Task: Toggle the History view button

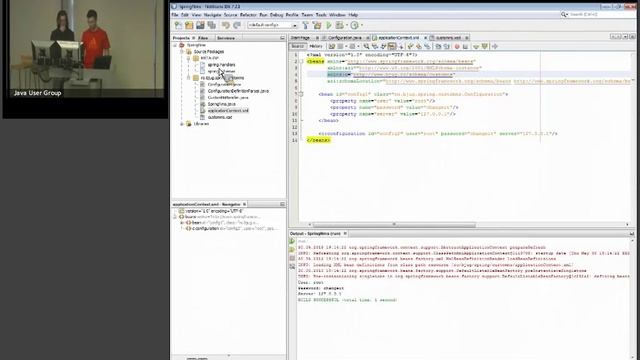Action: click(x=316, y=47)
